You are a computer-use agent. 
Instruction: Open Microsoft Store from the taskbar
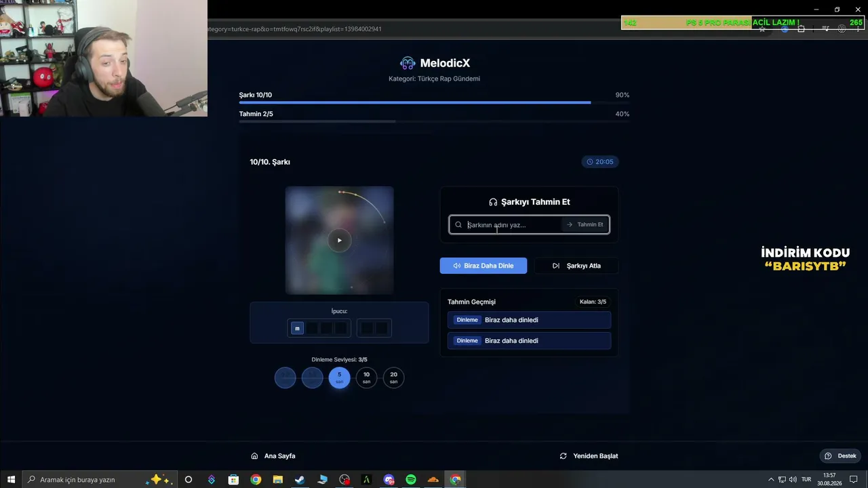tap(233, 480)
